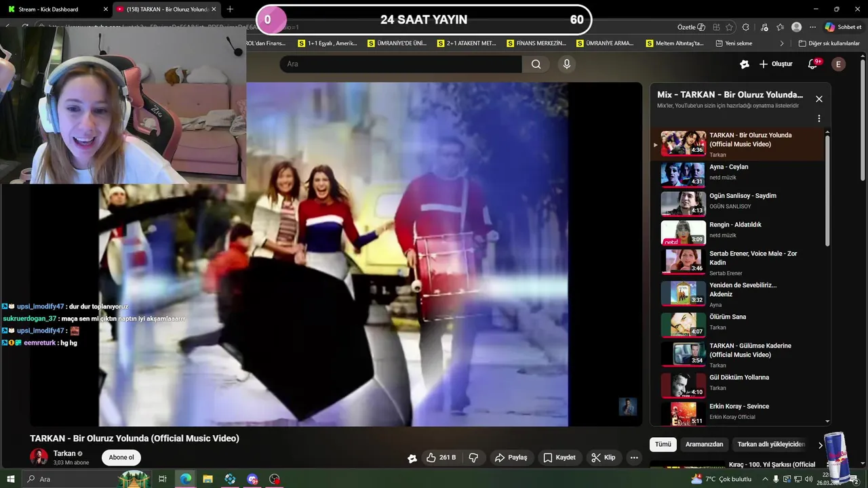Click the Oluştur create button
This screenshot has height=488, width=868.
[x=775, y=64]
